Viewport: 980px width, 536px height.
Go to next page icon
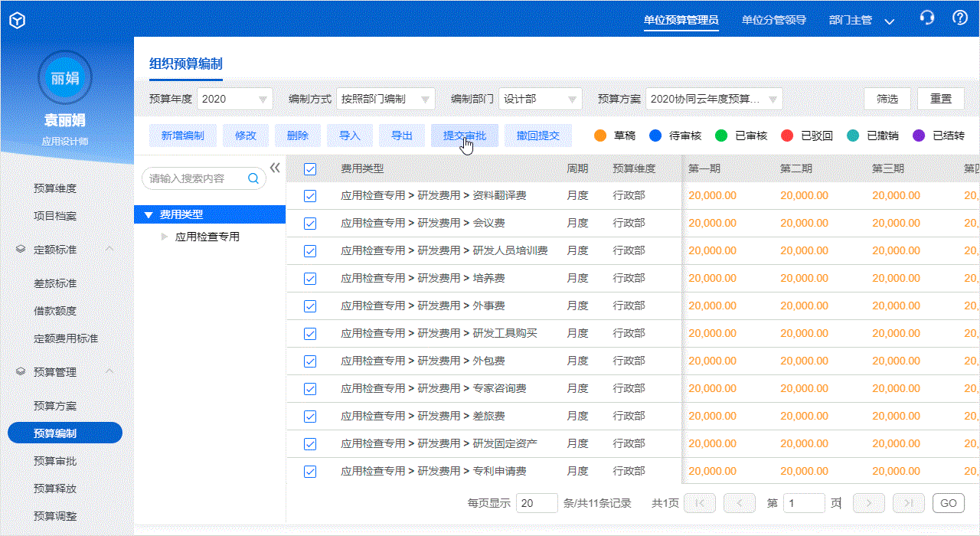click(869, 503)
